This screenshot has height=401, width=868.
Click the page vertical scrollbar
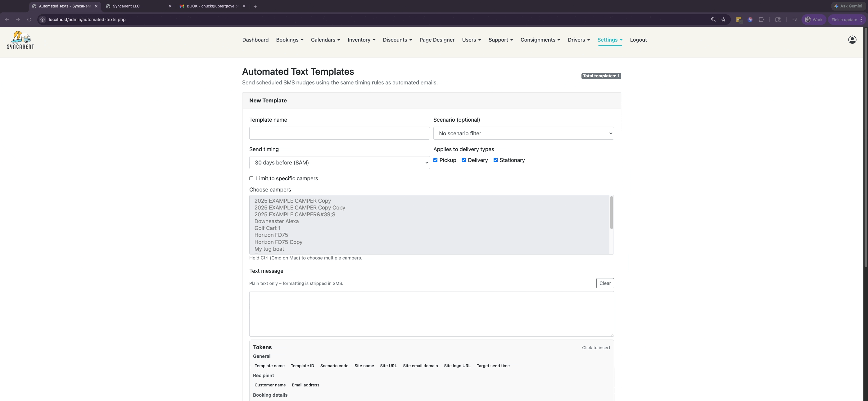click(866, 147)
